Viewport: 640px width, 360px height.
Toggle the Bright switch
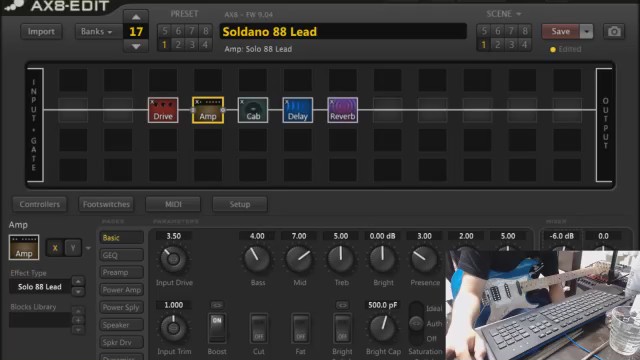tap(342, 328)
